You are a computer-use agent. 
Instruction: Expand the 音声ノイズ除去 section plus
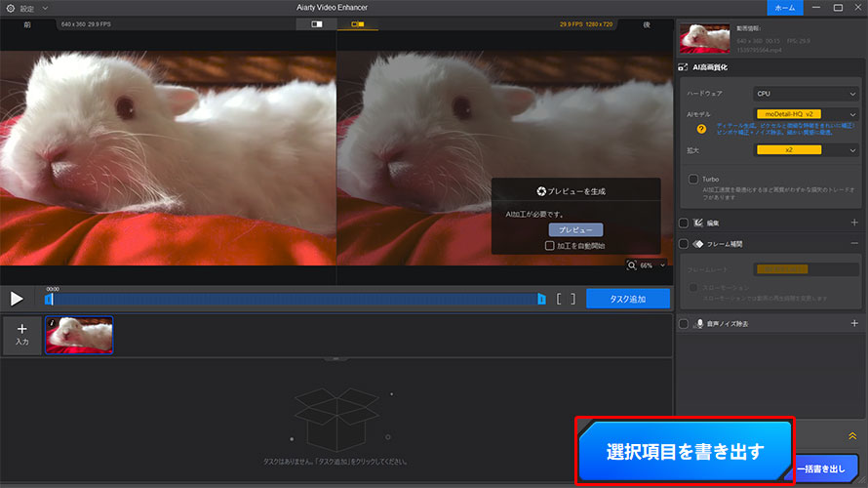854,323
